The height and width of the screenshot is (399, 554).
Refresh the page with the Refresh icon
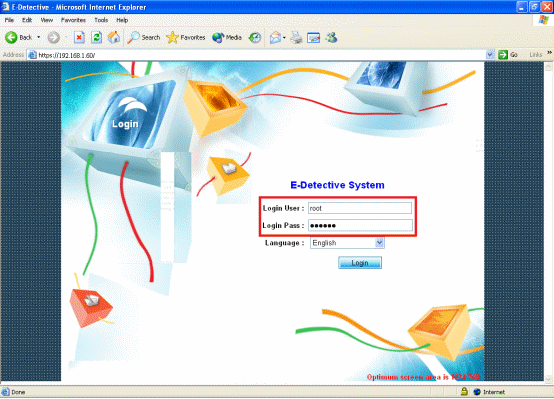pos(96,37)
